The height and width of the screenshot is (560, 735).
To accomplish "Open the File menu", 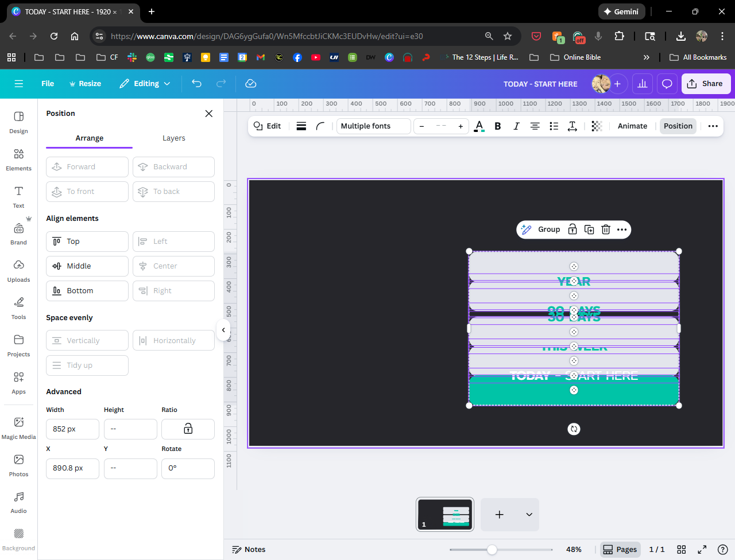I will click(48, 84).
